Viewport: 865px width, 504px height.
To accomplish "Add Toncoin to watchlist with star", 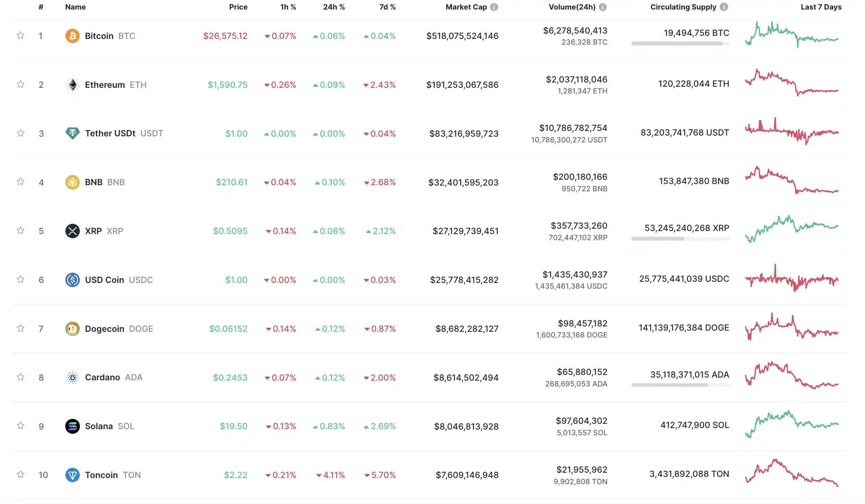I will [21, 475].
